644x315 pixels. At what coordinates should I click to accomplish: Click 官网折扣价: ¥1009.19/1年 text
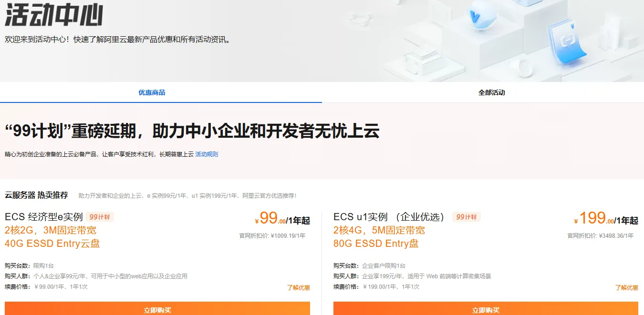pos(272,235)
